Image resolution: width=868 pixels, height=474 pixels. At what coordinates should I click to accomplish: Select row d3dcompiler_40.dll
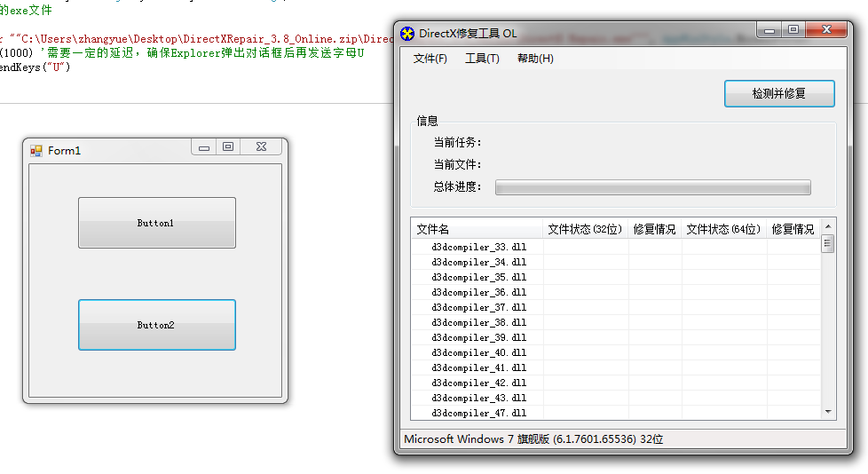[616, 352]
